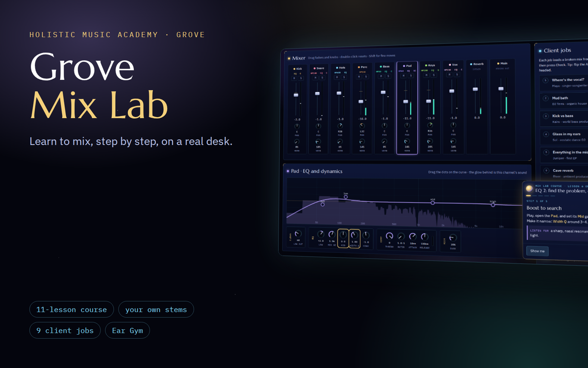Click the Kick pan knob

point(297,126)
